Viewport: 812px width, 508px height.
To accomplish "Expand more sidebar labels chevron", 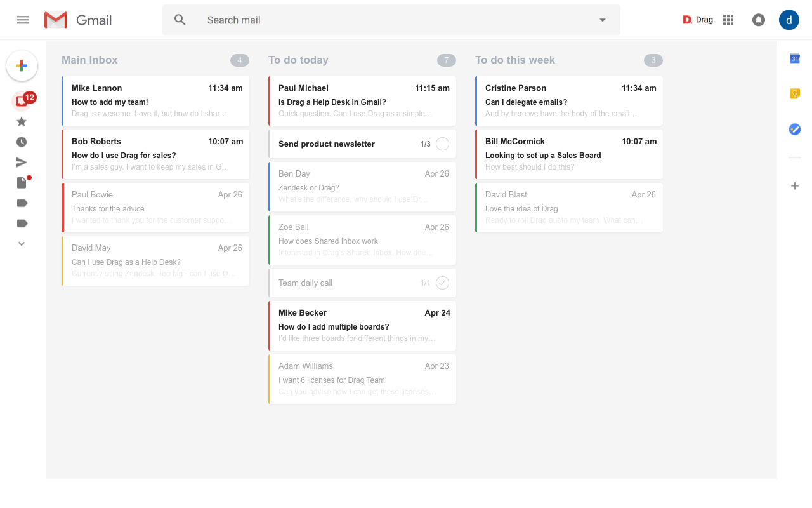I will (x=22, y=244).
